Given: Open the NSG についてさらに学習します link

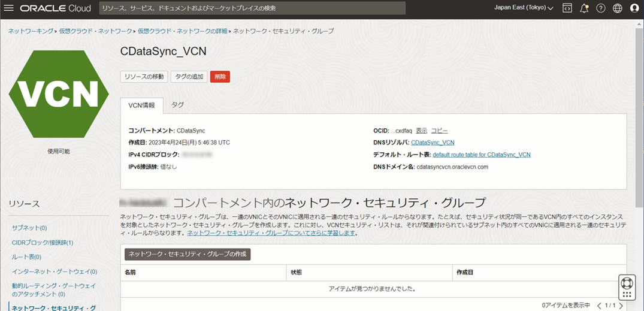Looking at the screenshot, I should tap(271, 233).
